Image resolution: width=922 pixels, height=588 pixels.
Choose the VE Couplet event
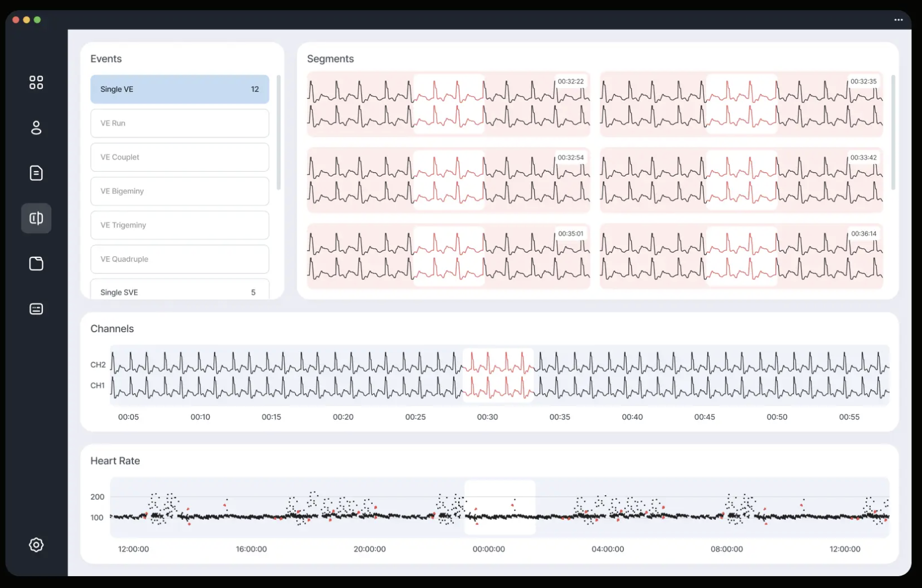(x=179, y=157)
